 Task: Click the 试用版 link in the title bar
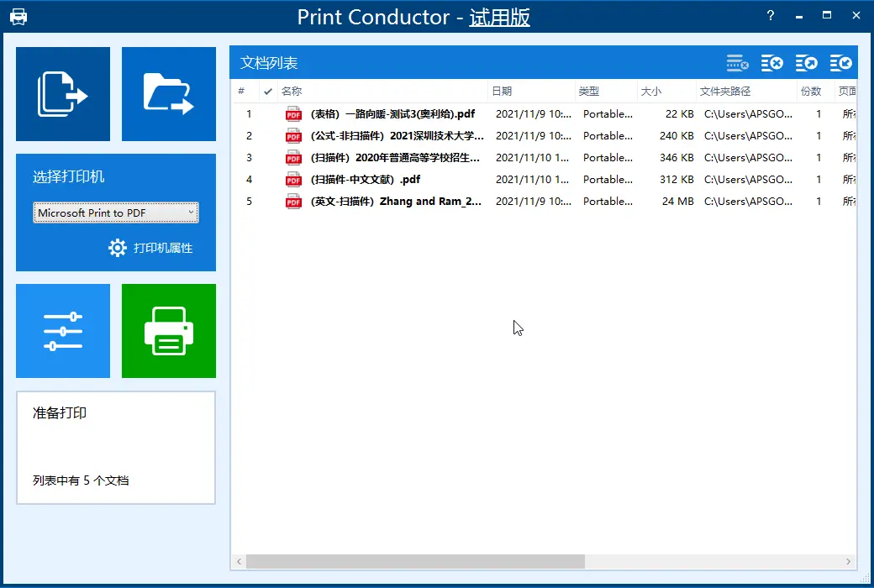point(499,15)
